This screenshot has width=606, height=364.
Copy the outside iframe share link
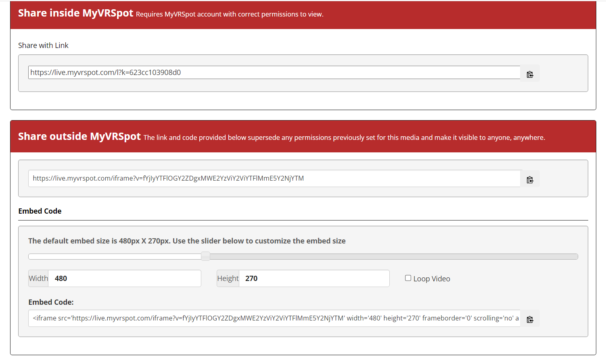click(x=530, y=179)
